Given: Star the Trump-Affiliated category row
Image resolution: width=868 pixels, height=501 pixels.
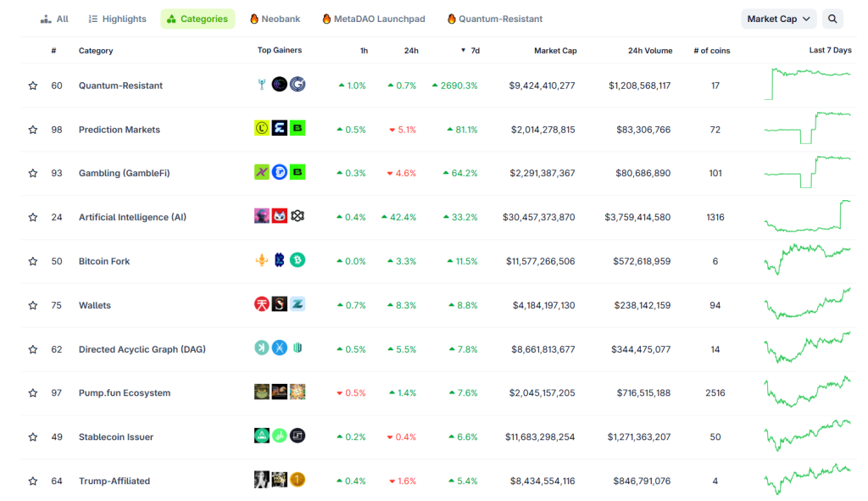Looking at the screenshot, I should 32,480.
